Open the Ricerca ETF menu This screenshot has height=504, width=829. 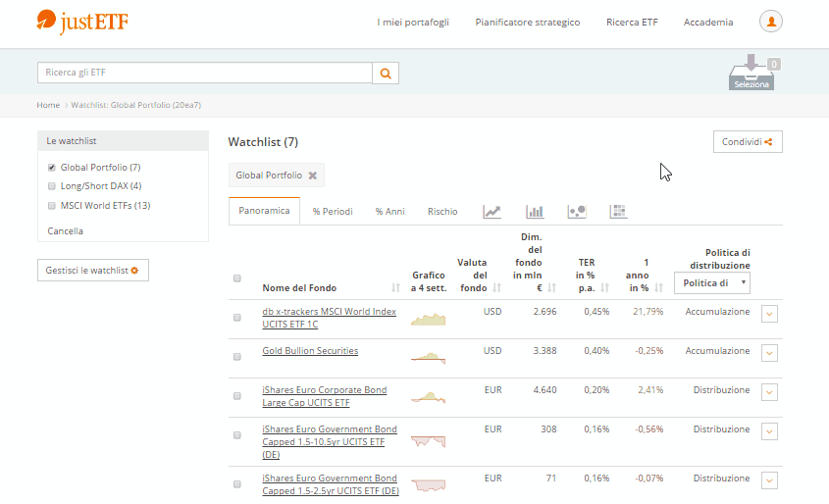coord(632,23)
